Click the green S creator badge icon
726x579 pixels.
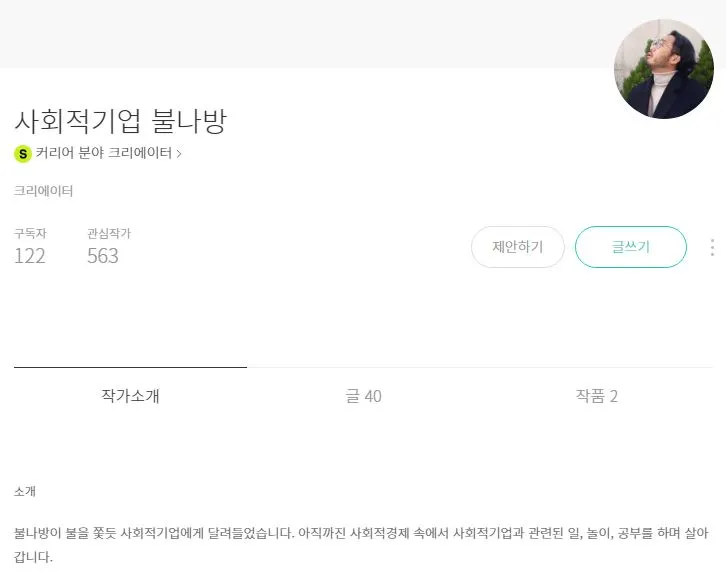23,154
